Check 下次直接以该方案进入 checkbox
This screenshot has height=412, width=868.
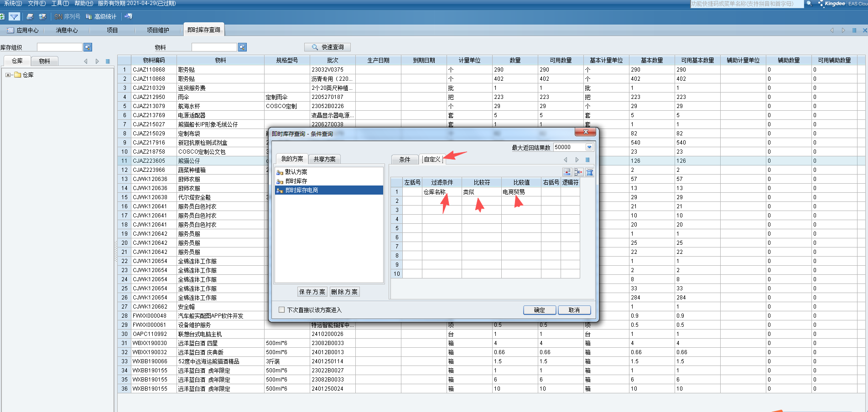281,310
